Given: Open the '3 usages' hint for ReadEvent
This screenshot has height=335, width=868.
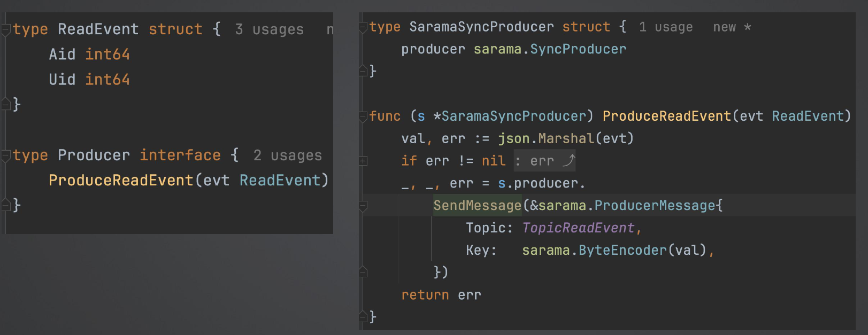Looking at the screenshot, I should point(270,29).
